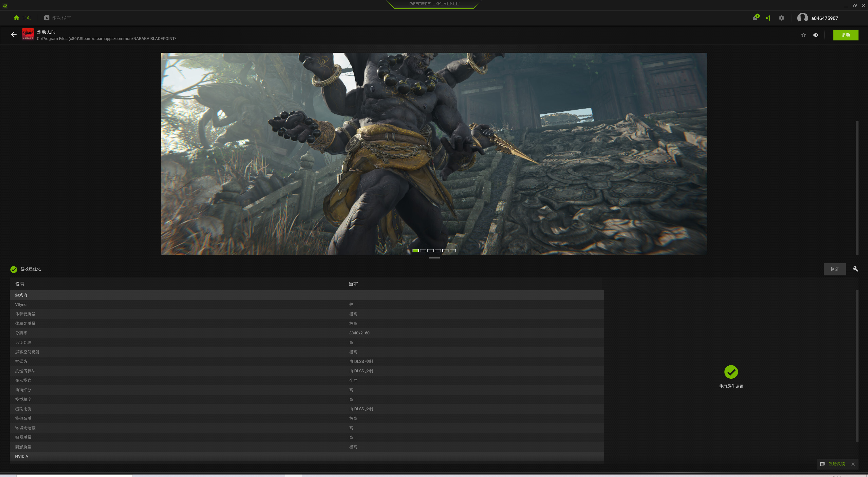Click the 抗锯齿 setting row
Image resolution: width=868 pixels, height=477 pixels.
[x=307, y=361]
